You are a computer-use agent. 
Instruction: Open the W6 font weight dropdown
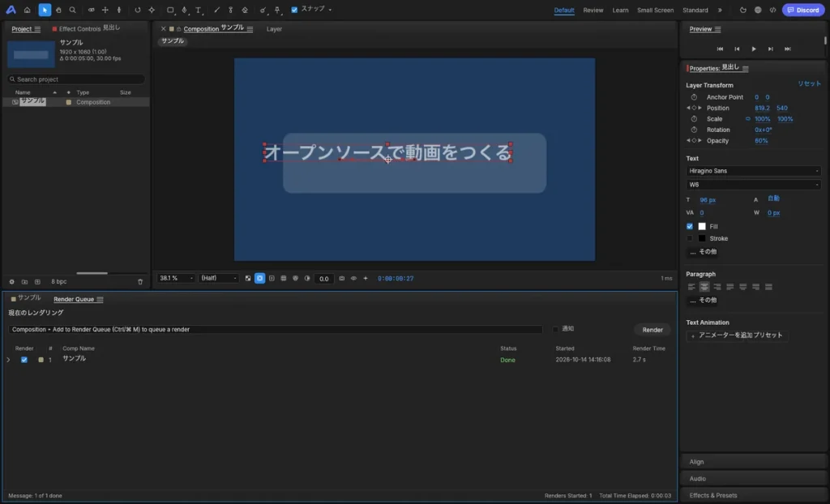753,185
